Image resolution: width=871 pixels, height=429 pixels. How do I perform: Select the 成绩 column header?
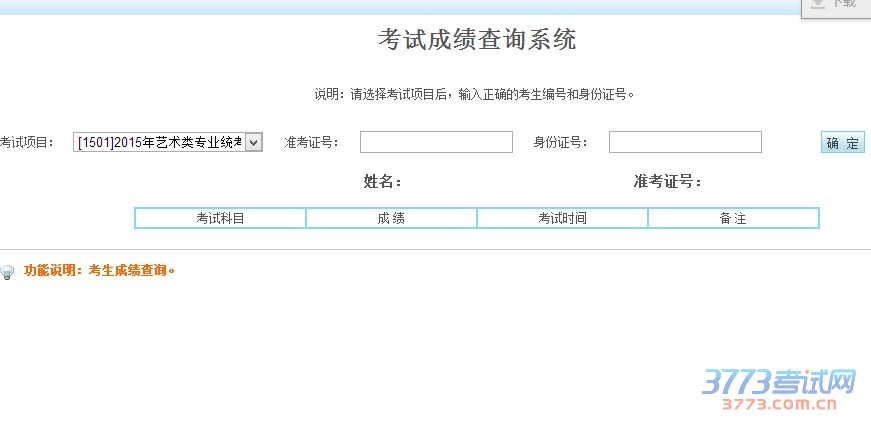click(391, 218)
